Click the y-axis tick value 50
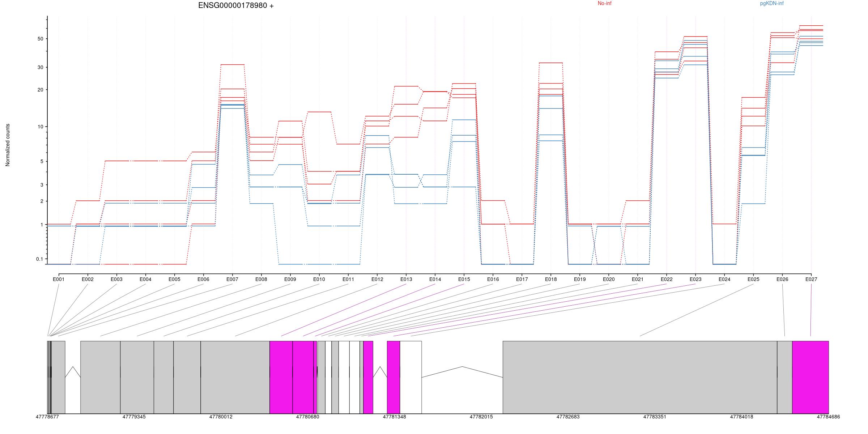 pyautogui.click(x=40, y=39)
